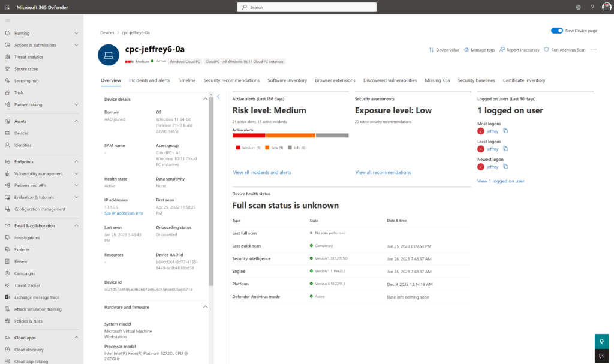Click the teal help widget icon
This screenshot has width=614, height=364.
(x=602, y=341)
